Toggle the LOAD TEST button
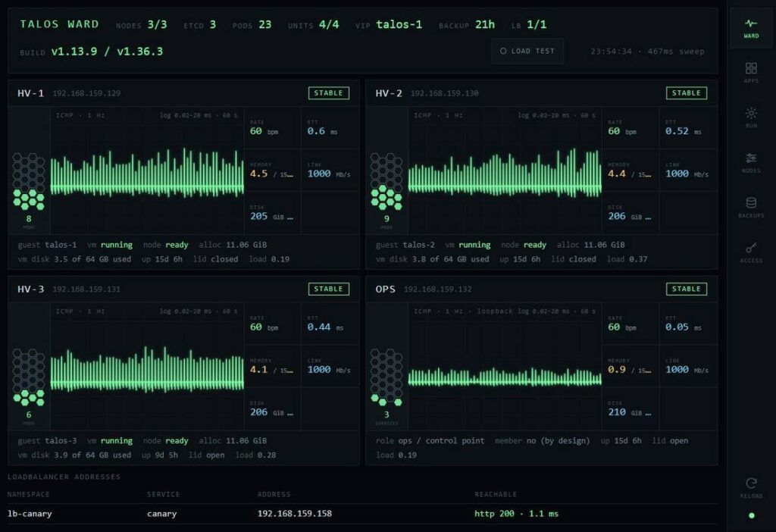 [x=527, y=51]
